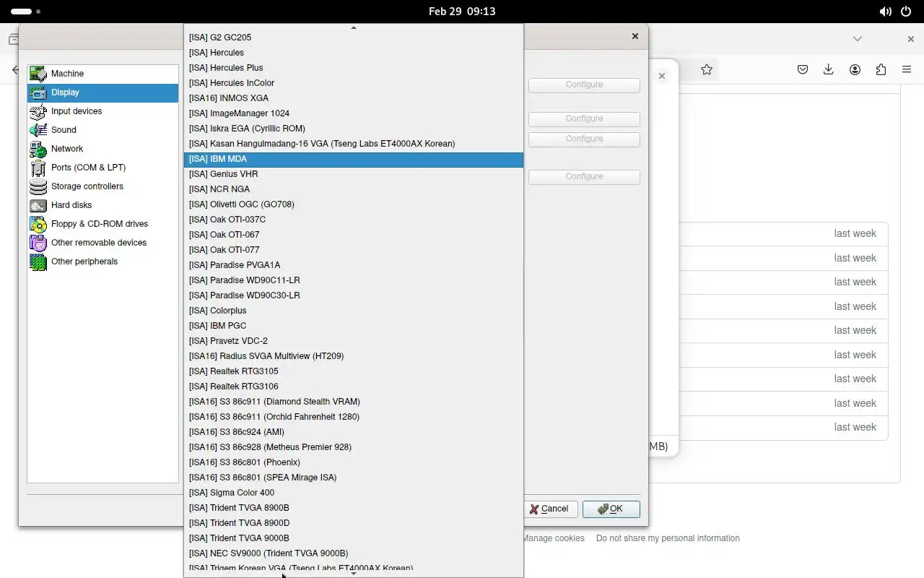Select [ISA] Sigma Color 400

(x=354, y=493)
